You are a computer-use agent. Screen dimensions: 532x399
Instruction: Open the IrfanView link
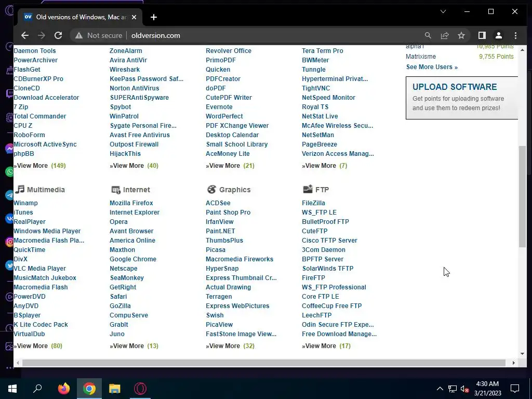click(x=220, y=222)
